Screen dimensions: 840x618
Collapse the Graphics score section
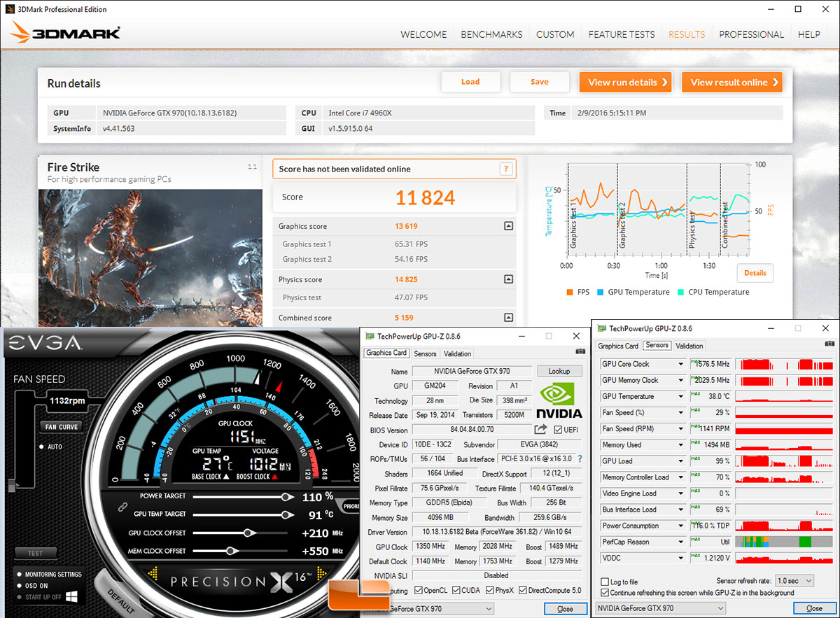tap(508, 226)
